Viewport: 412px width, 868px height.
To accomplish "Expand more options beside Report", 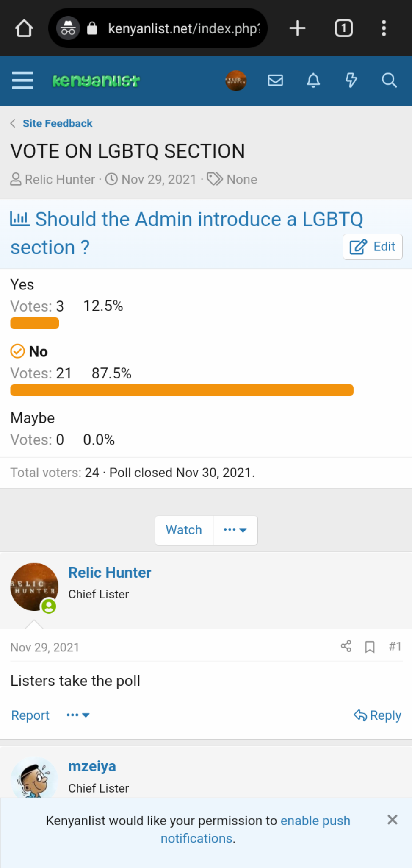I will (x=78, y=715).
